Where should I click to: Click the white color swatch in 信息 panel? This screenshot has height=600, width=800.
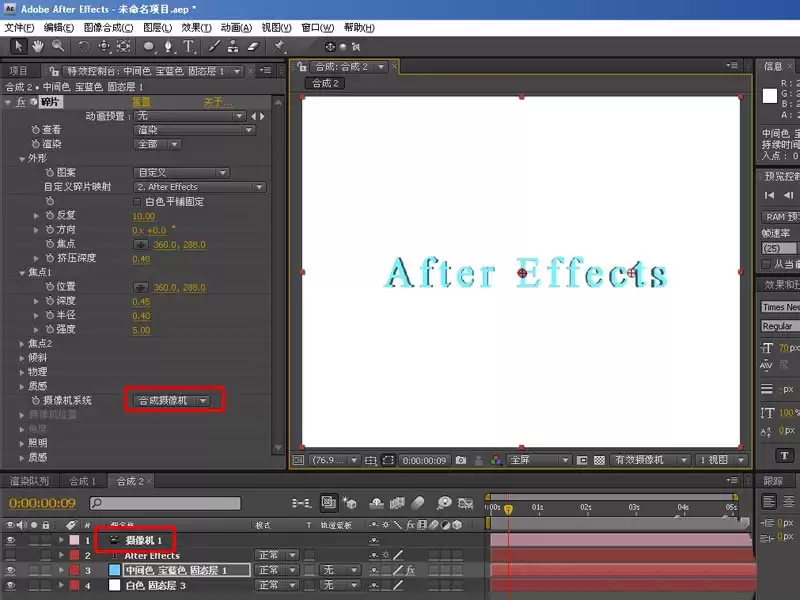tap(770, 96)
